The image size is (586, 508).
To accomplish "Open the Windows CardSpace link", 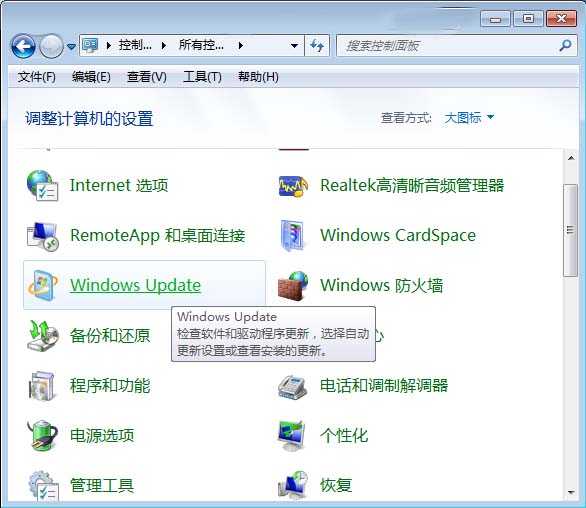I will point(398,235).
